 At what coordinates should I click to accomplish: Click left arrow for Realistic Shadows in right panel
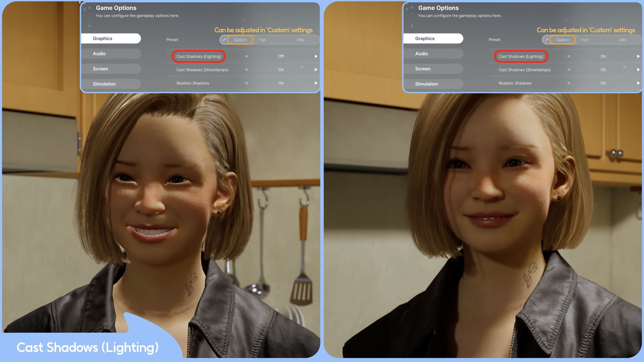(569, 83)
